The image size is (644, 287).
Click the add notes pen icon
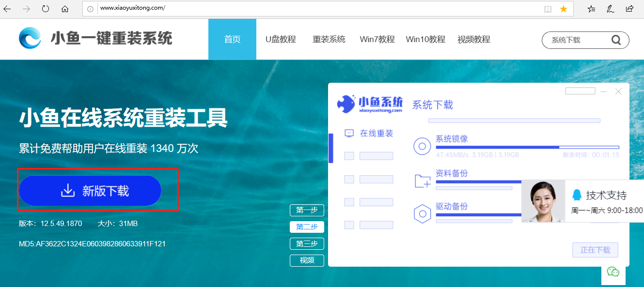611,9
